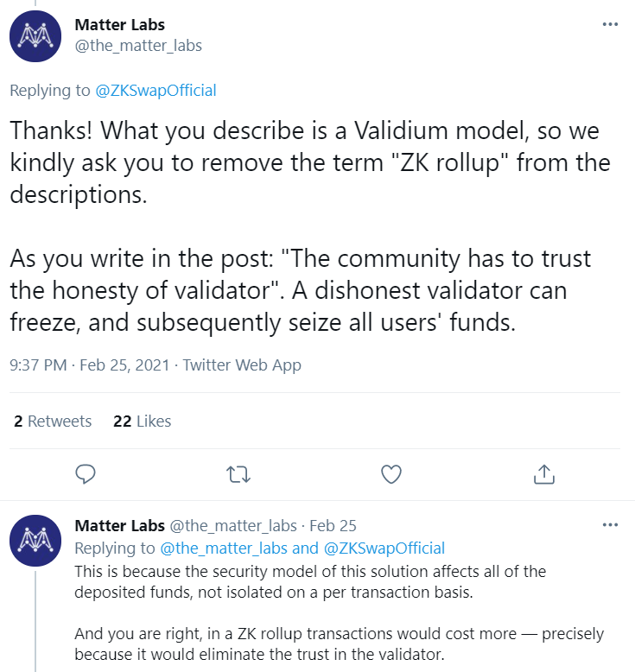
Task: Open more options for main tweet
Action: 610,24
